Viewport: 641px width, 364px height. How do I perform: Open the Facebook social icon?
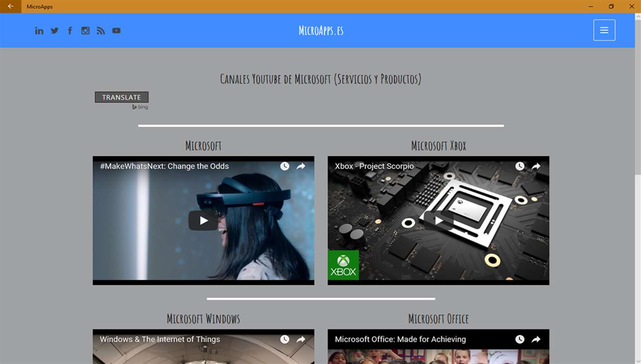70,31
